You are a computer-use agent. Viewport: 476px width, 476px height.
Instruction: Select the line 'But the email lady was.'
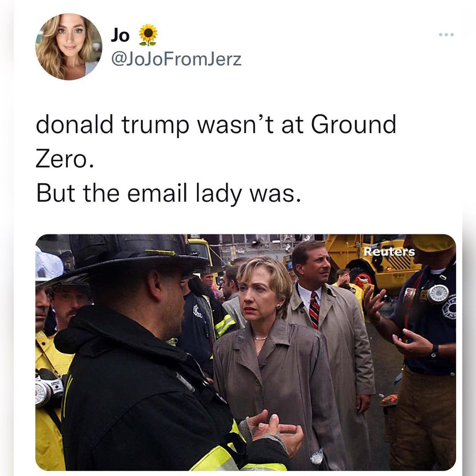tap(168, 193)
